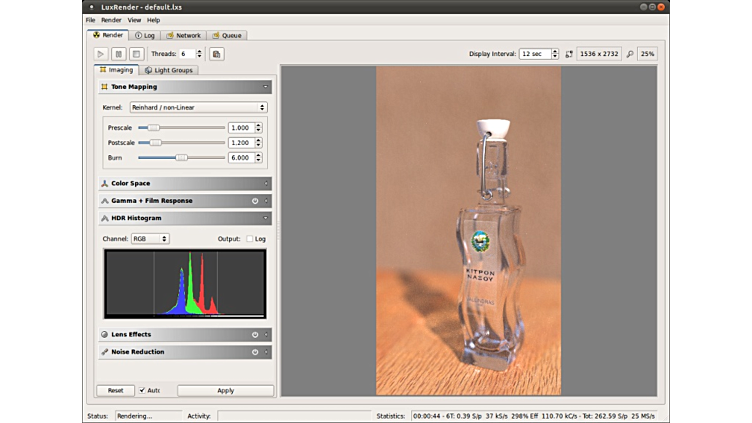Click the magnifier zoom icon

[x=630, y=54]
